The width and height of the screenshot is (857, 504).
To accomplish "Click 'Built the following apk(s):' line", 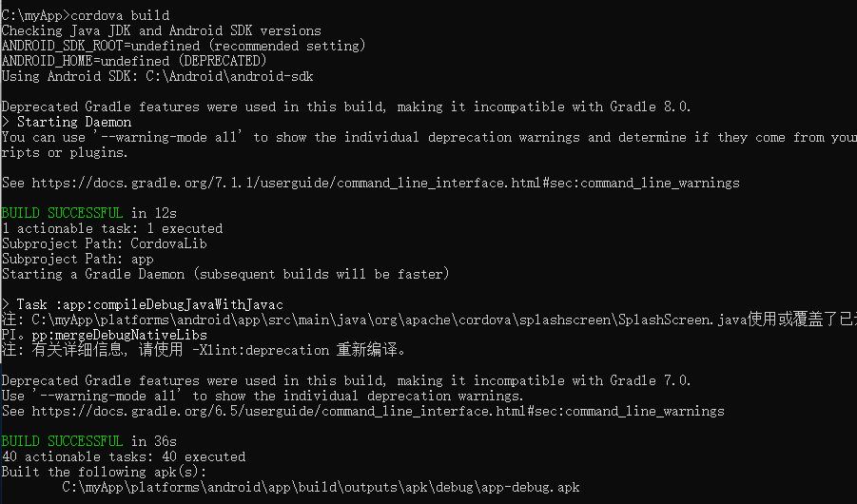I will [x=104, y=472].
